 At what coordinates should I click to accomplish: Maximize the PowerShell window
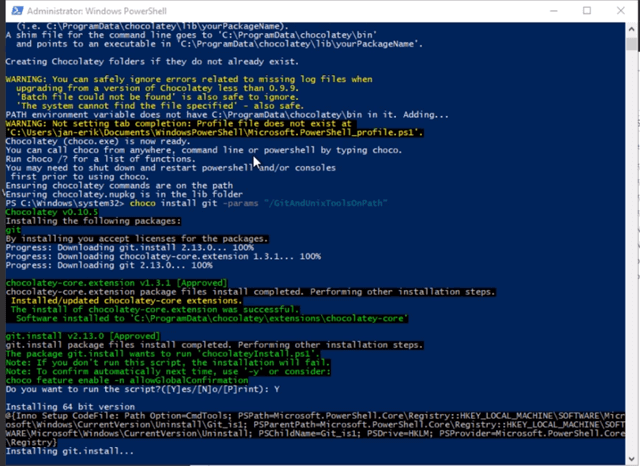tap(587, 11)
